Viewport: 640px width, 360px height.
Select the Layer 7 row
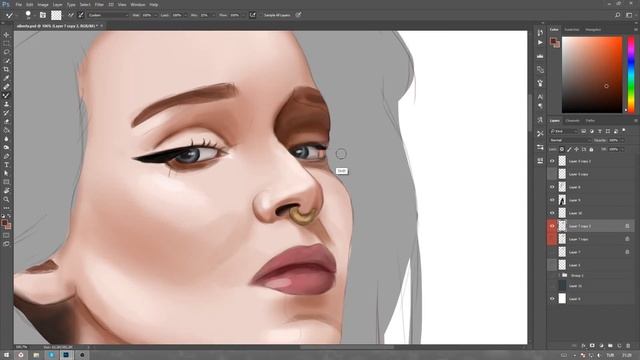591,252
